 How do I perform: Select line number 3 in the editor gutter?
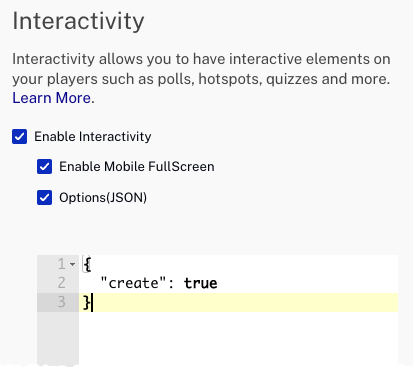click(x=61, y=302)
